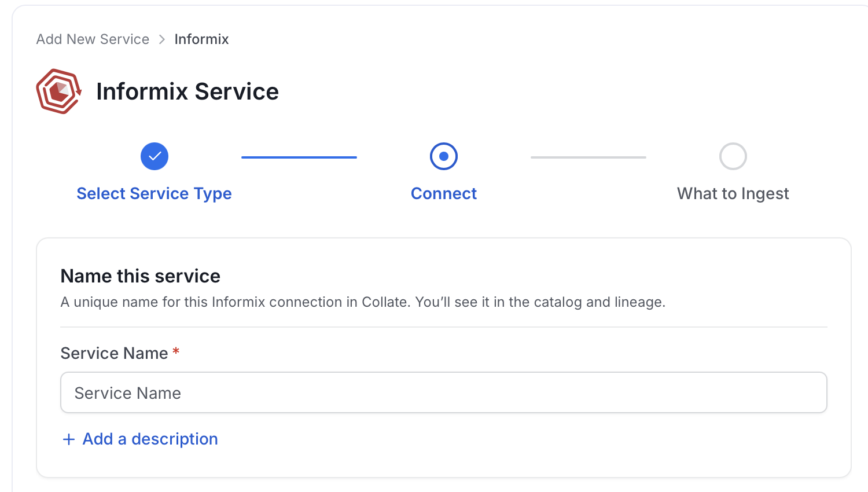The image size is (868, 492).
Task: Open the Select Service Type step label
Action: pyautogui.click(x=154, y=193)
